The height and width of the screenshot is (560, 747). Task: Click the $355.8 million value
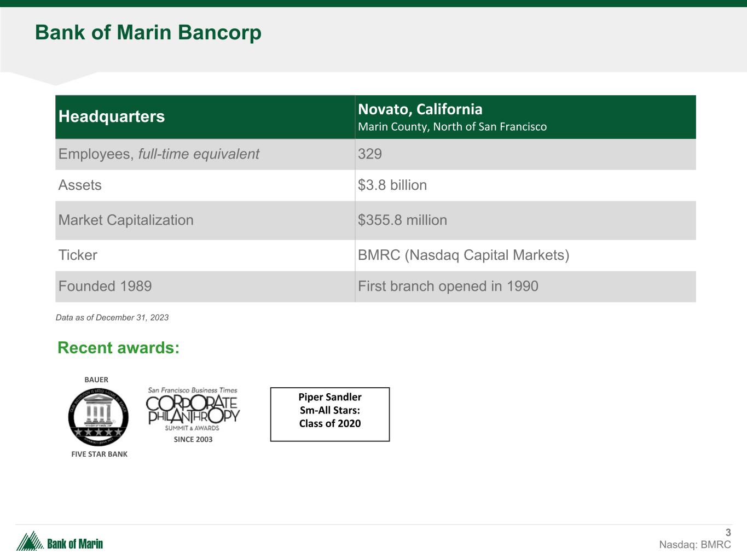coord(402,220)
